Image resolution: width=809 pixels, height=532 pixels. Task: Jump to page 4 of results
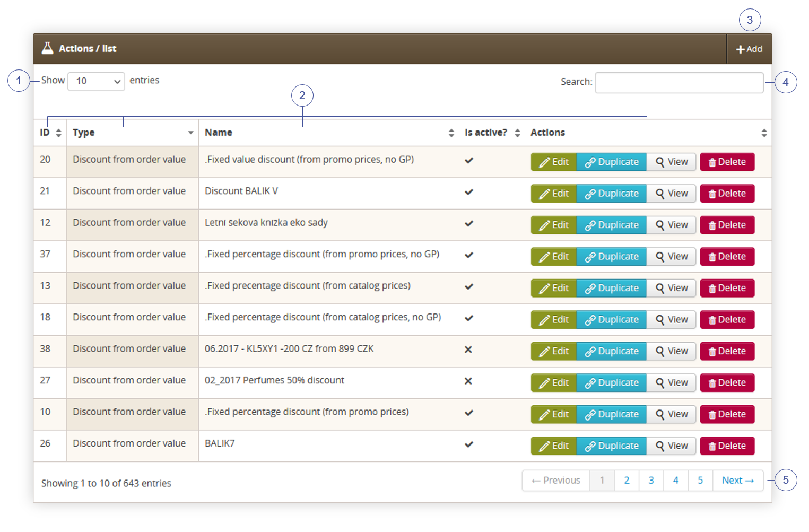click(x=676, y=481)
